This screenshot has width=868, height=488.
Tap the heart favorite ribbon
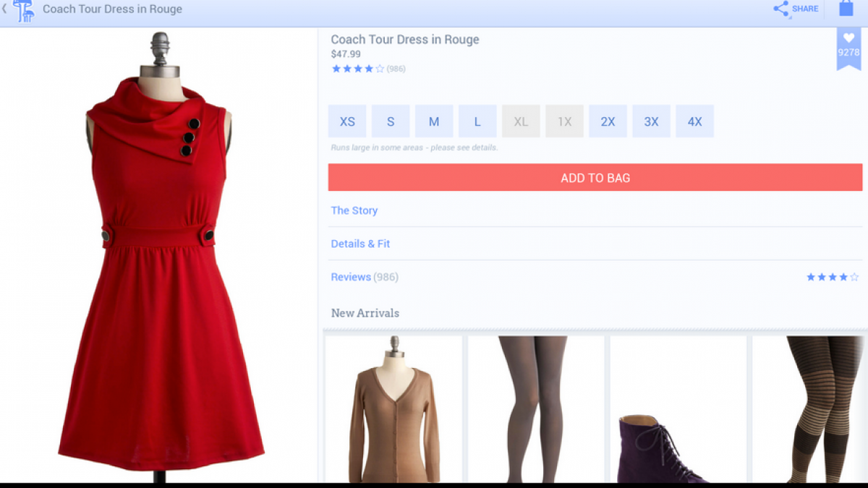click(848, 46)
